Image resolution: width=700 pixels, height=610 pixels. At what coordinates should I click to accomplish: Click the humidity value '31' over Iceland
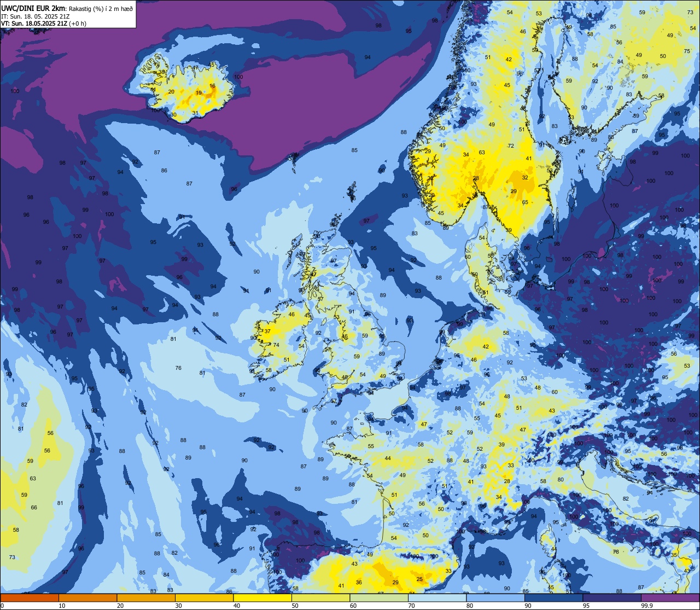click(x=195, y=113)
